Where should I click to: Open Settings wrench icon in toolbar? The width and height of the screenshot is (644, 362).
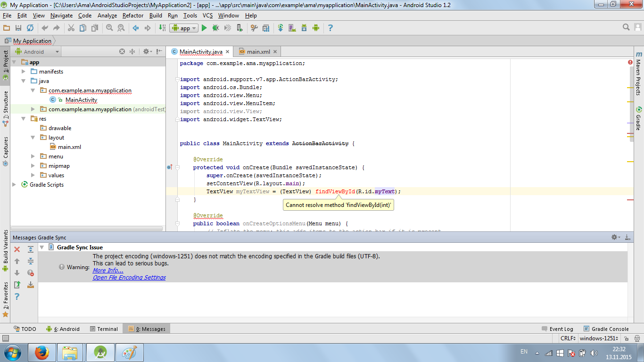[x=254, y=28]
